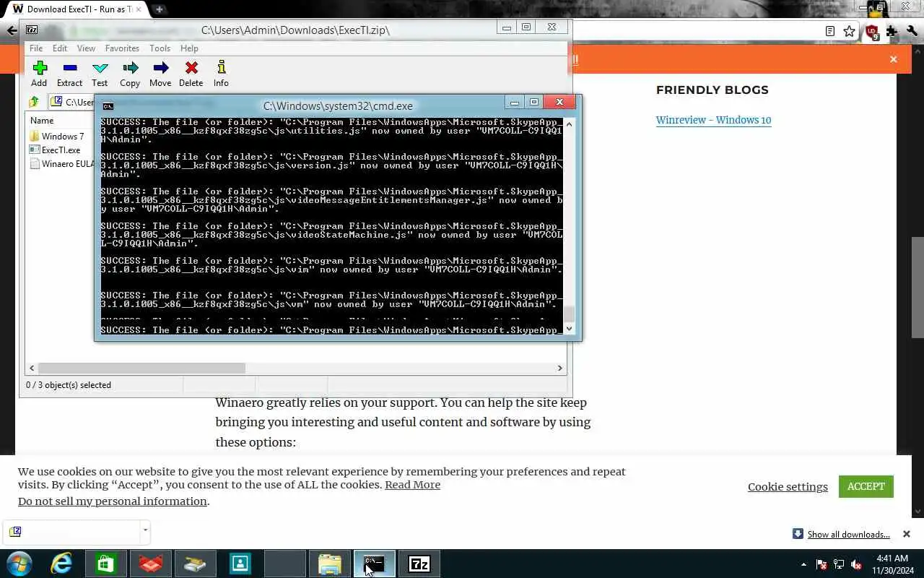Image resolution: width=924 pixels, height=578 pixels.
Task: Bookmark the page with the star icon
Action: [849, 31]
